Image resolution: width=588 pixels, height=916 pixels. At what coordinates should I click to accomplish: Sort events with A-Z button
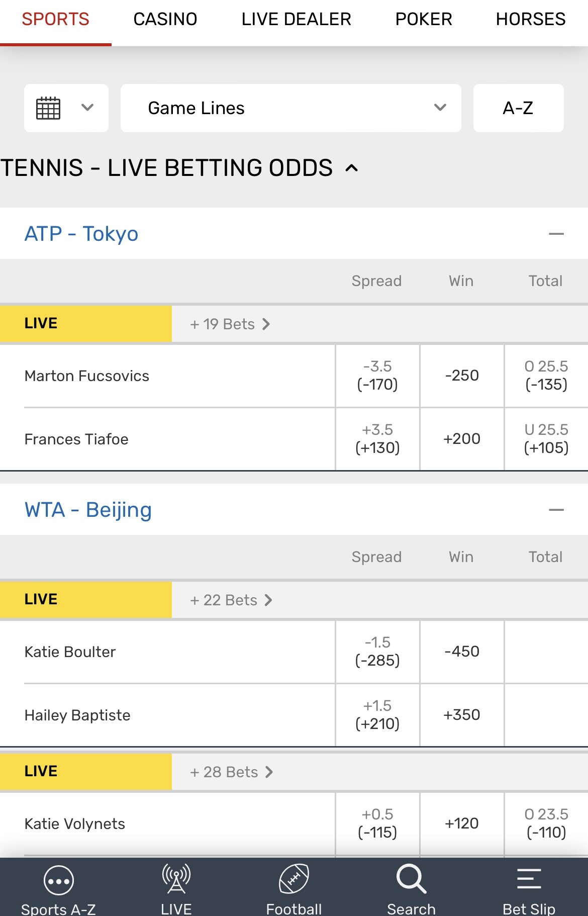click(518, 108)
